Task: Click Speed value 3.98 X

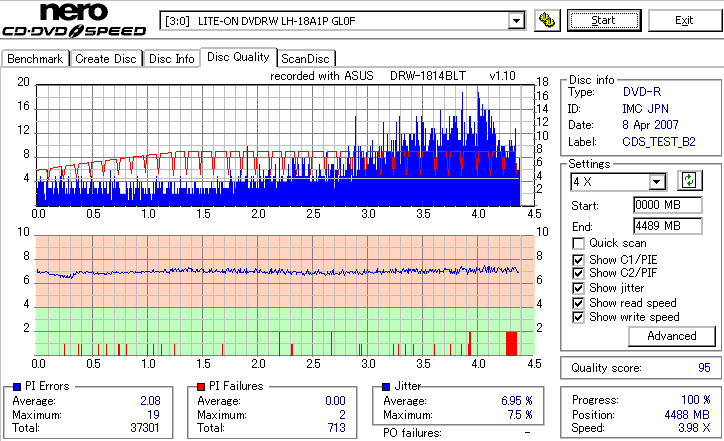Action: (694, 428)
